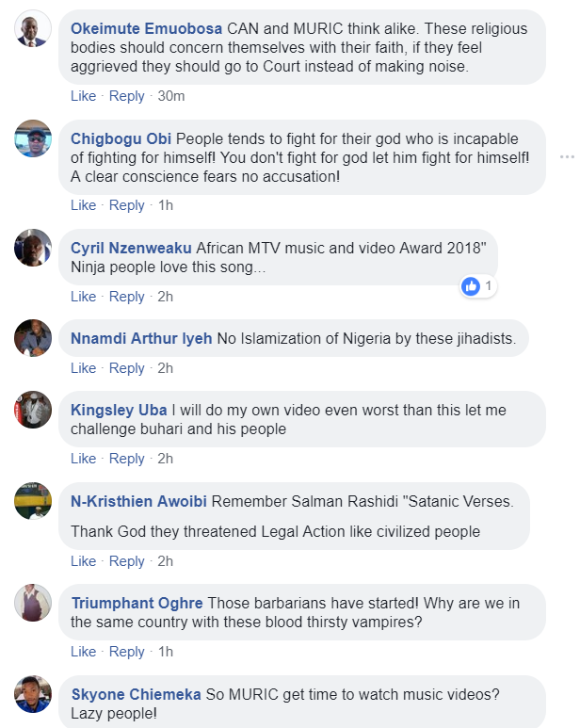Click the Cyril Nzenweaku name link
Image resolution: width=580 pixels, height=728 pixels.
(131, 249)
